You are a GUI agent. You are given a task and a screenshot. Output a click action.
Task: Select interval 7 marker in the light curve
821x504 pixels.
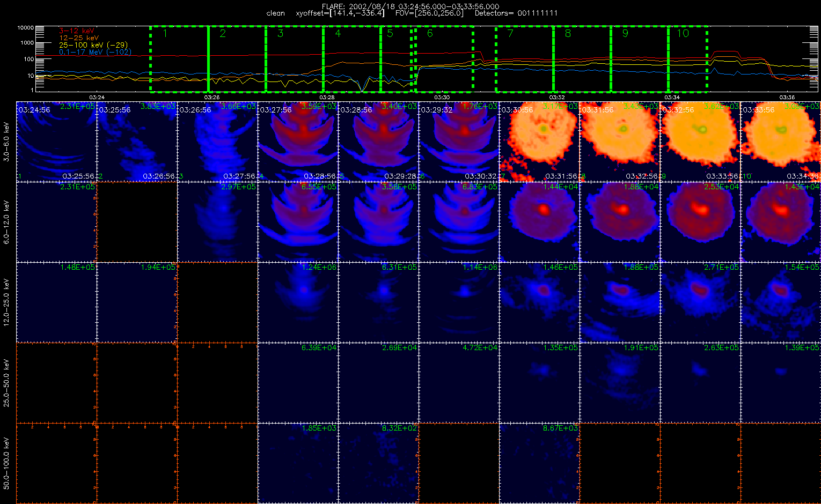[x=510, y=33]
